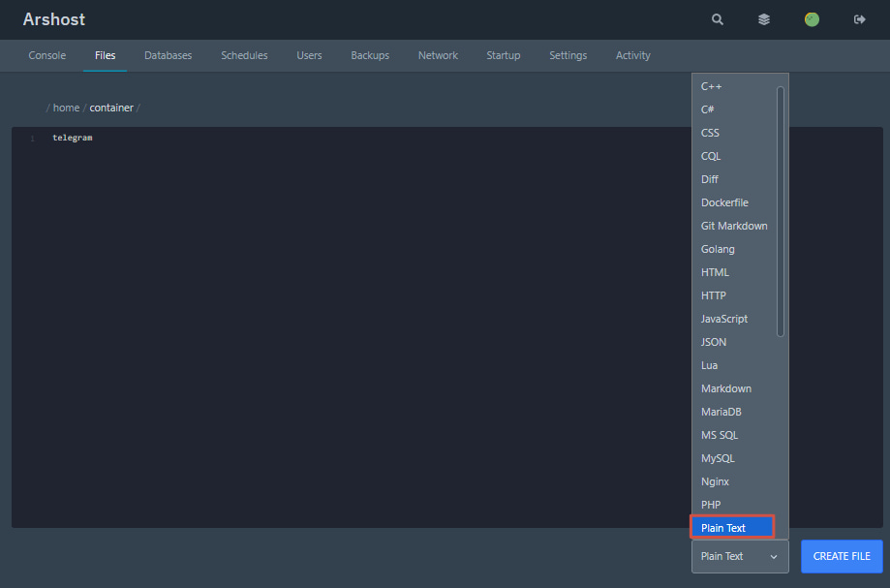890x588 pixels.
Task: Switch to the Activity tab
Action: pyautogui.click(x=632, y=55)
